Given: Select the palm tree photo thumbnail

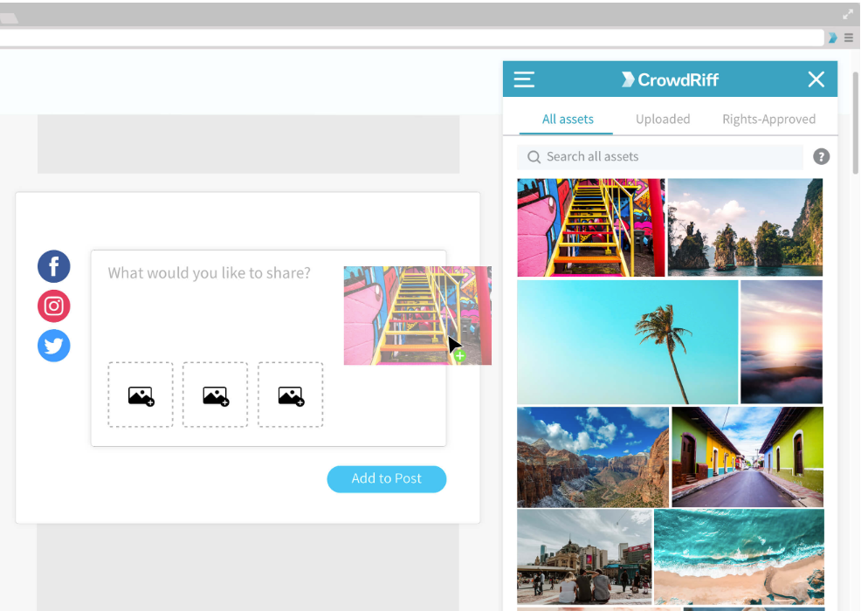Looking at the screenshot, I should [x=627, y=341].
